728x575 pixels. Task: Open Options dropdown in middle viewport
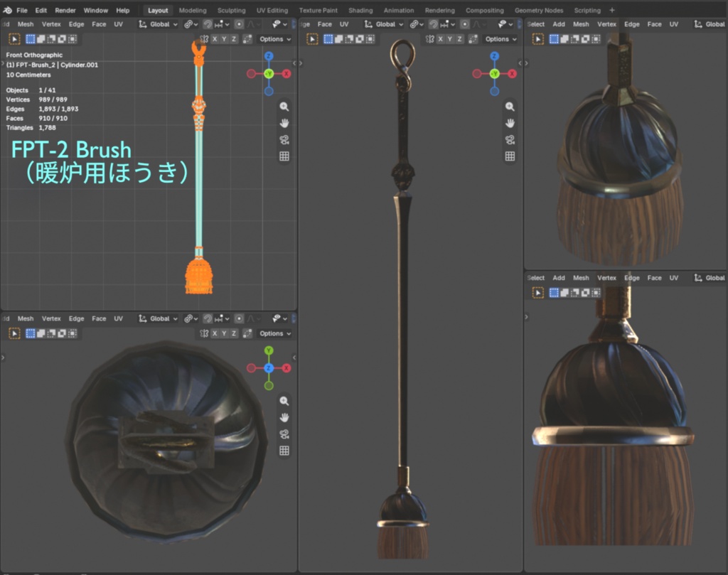pyautogui.click(x=500, y=39)
